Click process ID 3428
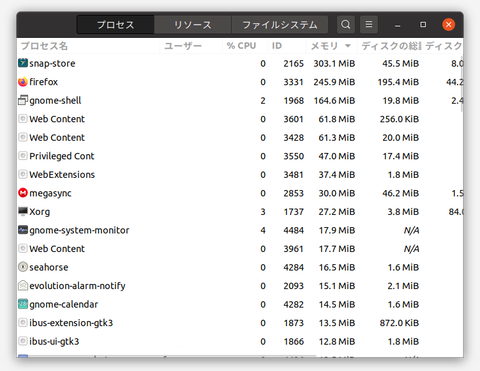 (x=294, y=138)
